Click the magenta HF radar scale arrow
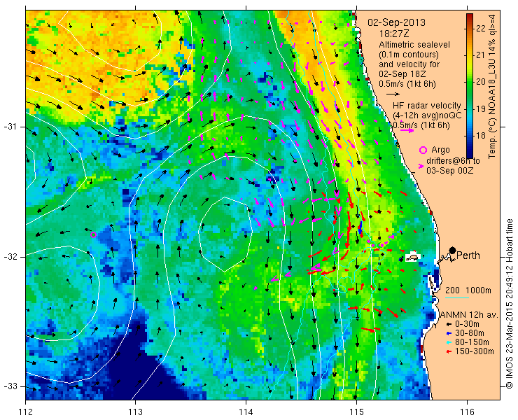Viewport: 518px width, 420px height. pos(407,130)
